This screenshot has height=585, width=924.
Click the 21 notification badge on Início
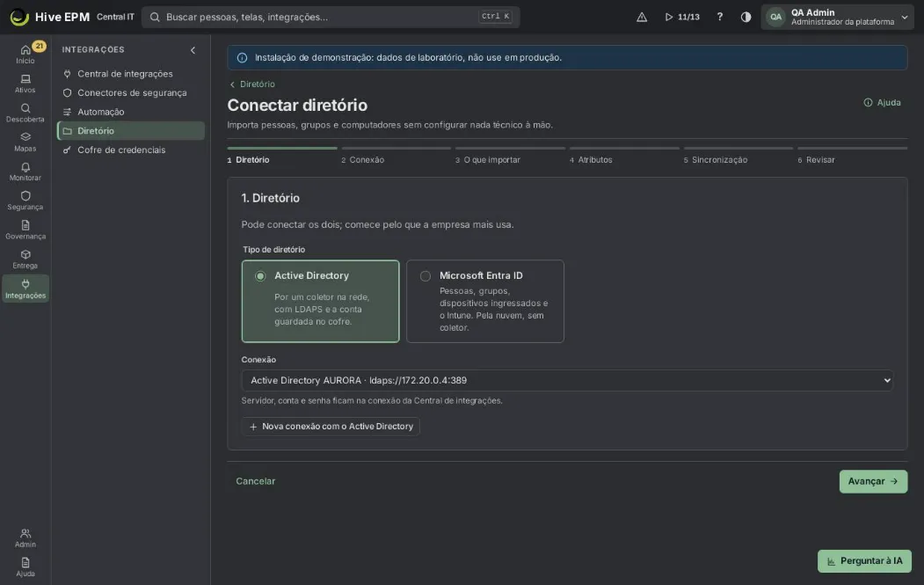(x=39, y=46)
